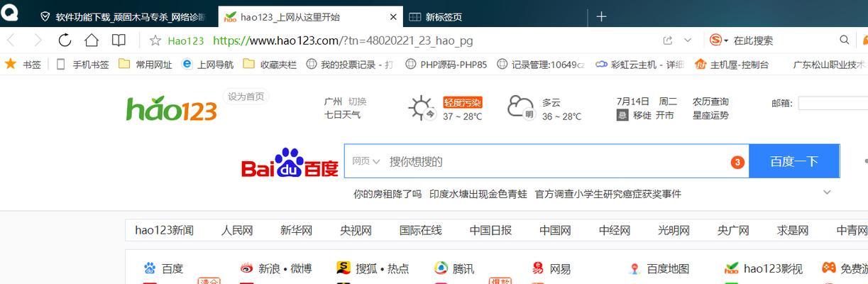
Task: Open the 书签 bookmarks star
Action: [x=23, y=64]
